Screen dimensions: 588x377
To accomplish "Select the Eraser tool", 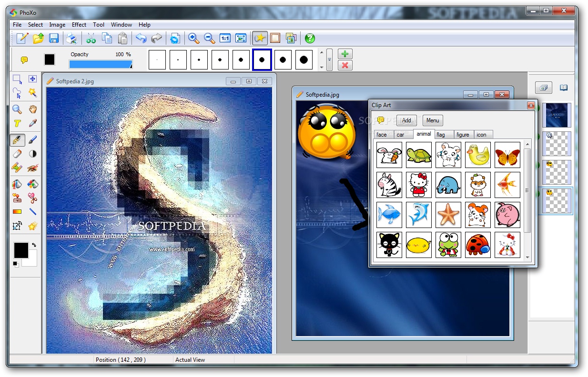I will click(17, 154).
